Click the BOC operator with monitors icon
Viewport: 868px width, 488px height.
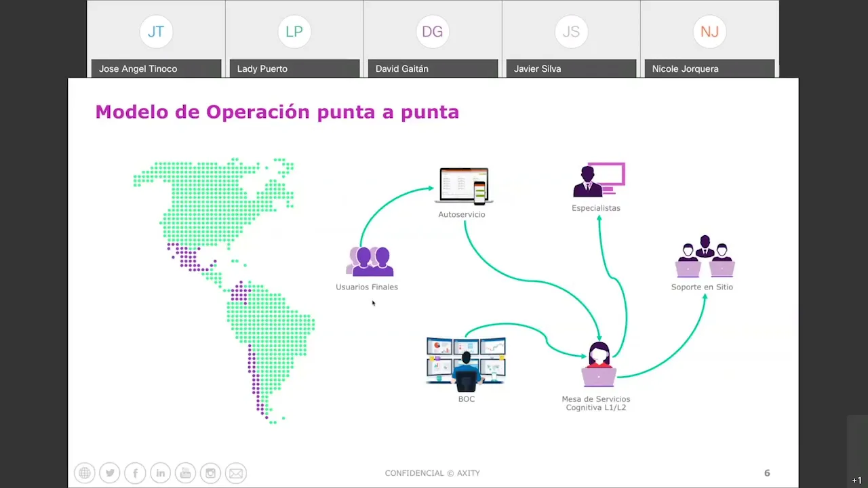click(466, 365)
